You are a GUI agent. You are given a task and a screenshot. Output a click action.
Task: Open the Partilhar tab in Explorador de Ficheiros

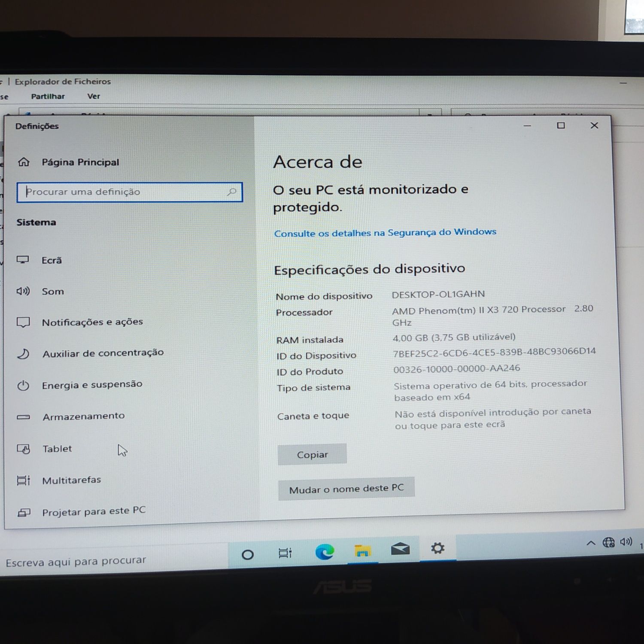coord(48,97)
